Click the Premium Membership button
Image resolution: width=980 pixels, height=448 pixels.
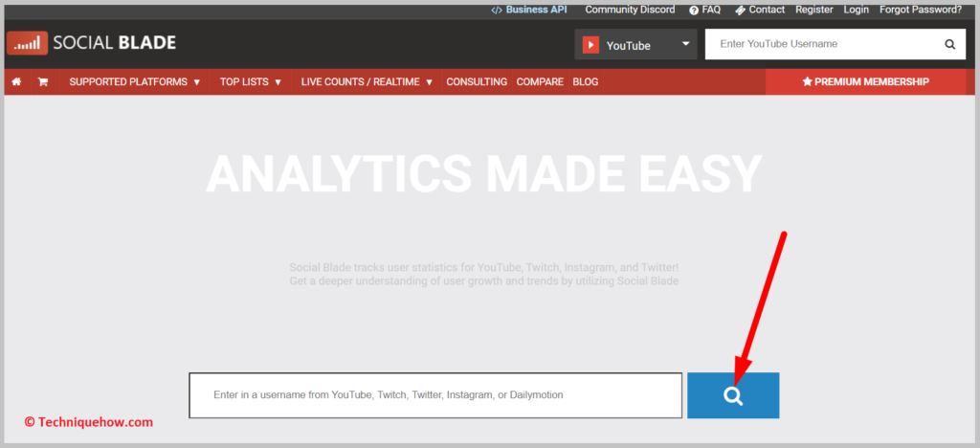(865, 82)
